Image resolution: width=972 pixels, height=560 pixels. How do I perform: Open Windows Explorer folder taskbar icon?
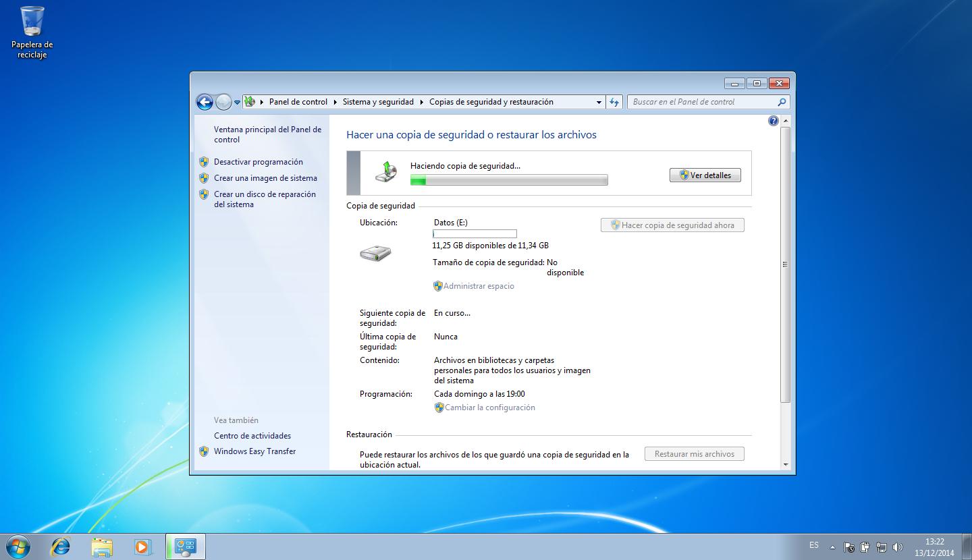point(102,546)
